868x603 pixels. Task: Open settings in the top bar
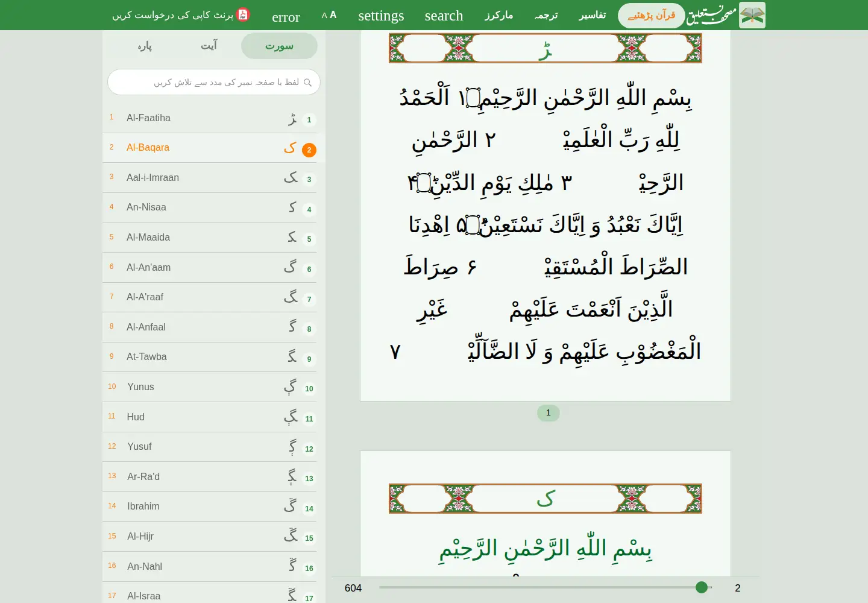click(381, 16)
